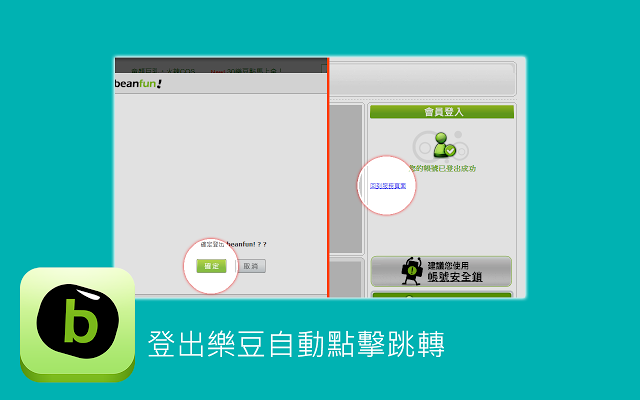The width and height of the screenshot is (640, 400).
Task: Click the gray 取消 cancel button
Action: (251, 266)
